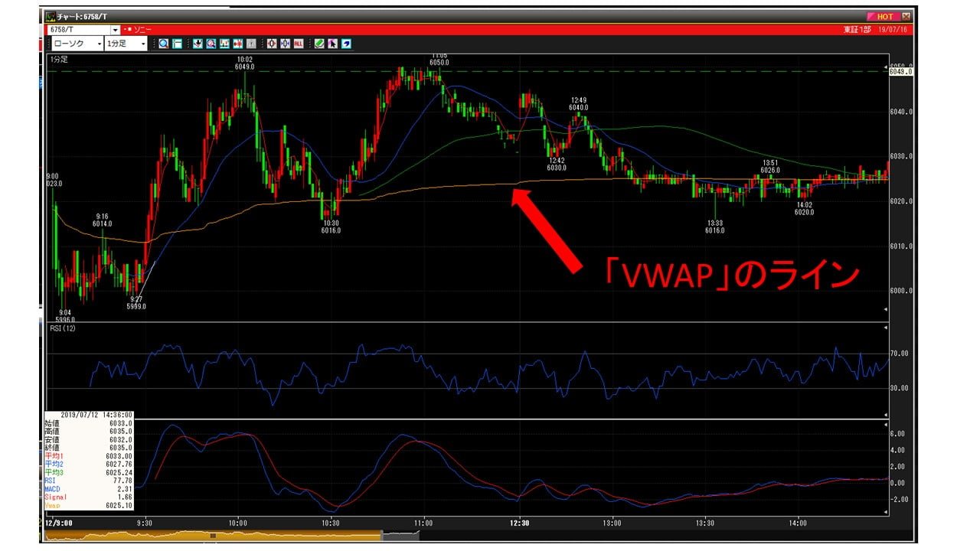Click the triangle marker right of RSI panel
The width and height of the screenshot is (980, 551).
coord(887,328)
